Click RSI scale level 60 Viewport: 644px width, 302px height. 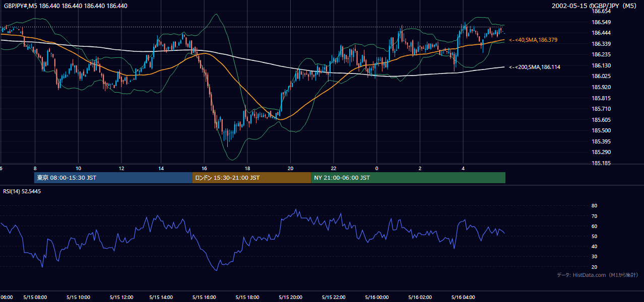(594, 226)
